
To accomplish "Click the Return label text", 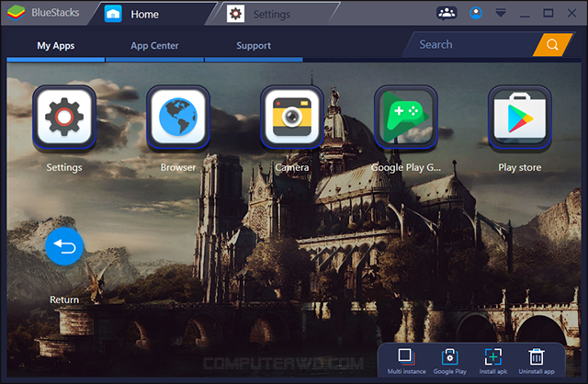I will tap(64, 299).
